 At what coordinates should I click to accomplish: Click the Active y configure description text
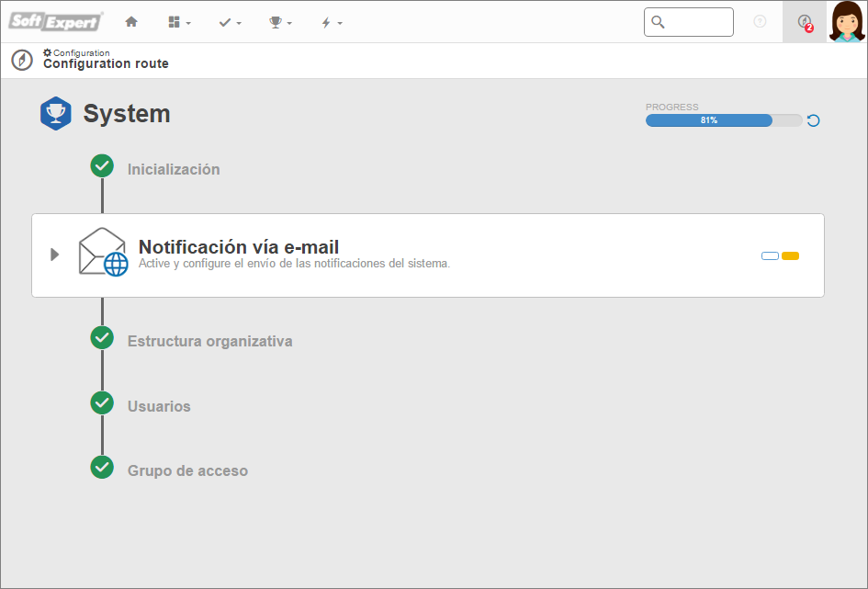pyautogui.click(x=294, y=264)
